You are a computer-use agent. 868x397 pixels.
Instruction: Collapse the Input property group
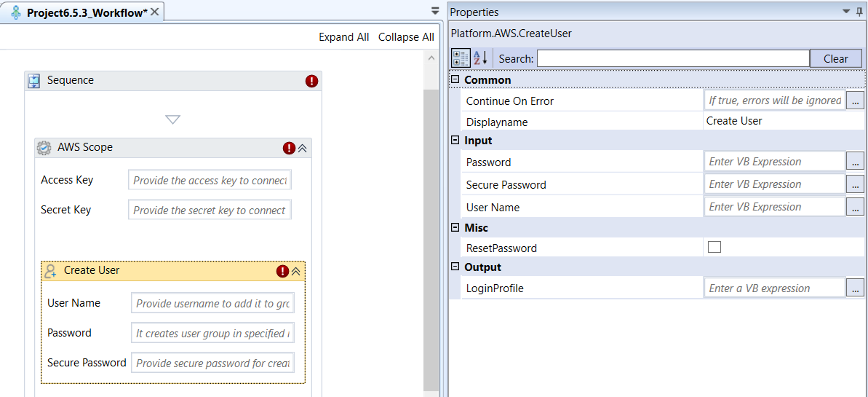point(455,141)
